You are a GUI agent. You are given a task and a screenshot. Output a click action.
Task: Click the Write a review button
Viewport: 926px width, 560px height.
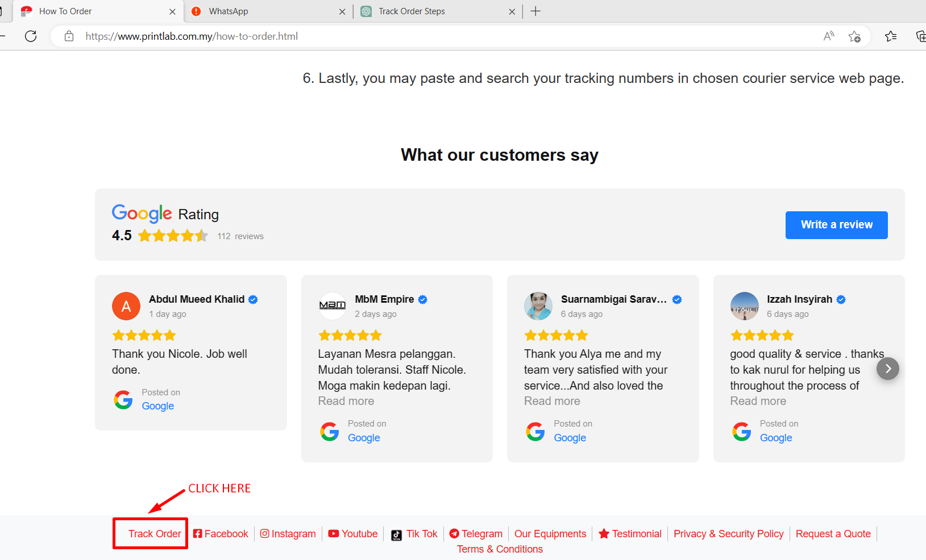click(x=836, y=225)
